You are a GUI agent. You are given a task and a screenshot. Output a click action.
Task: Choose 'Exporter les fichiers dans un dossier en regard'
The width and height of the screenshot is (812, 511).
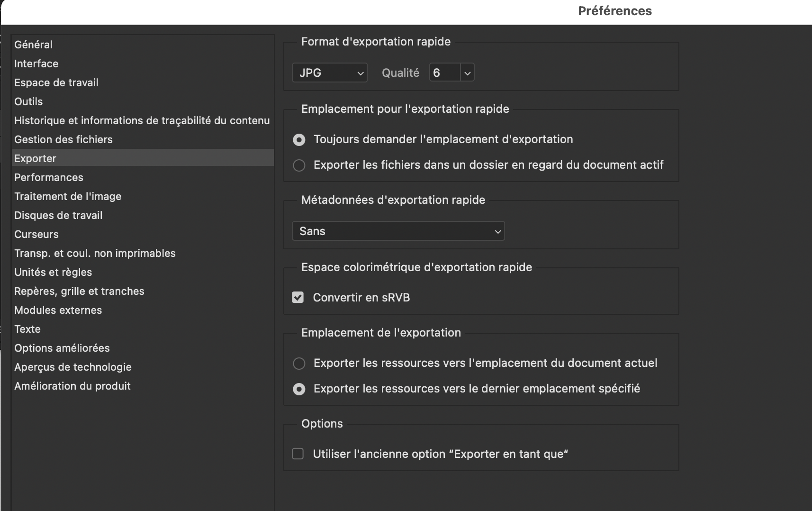(x=299, y=165)
